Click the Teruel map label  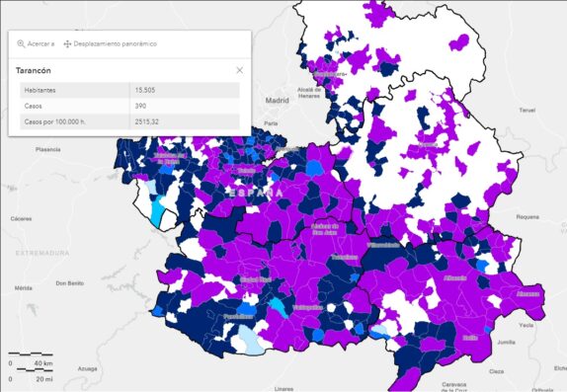click(526, 110)
